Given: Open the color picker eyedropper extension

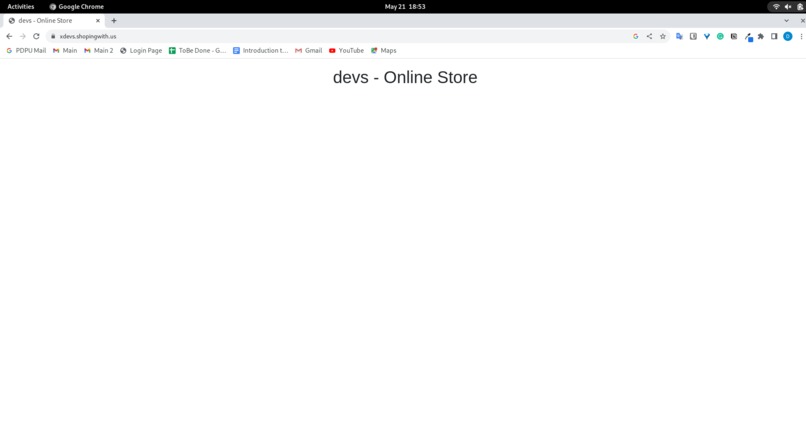Looking at the screenshot, I should coord(748,37).
